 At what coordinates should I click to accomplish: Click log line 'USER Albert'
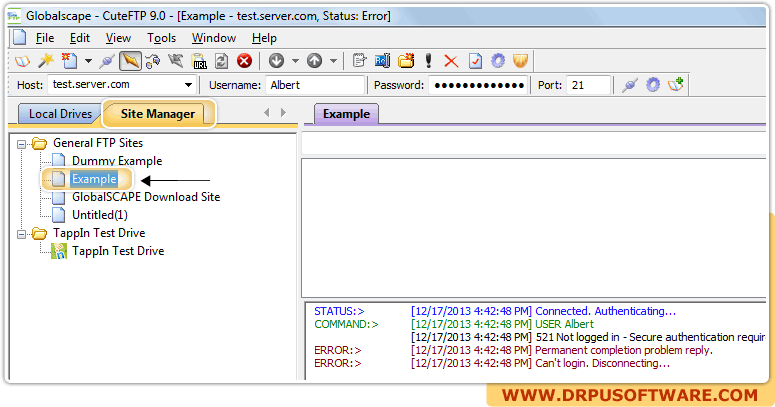tap(564, 324)
